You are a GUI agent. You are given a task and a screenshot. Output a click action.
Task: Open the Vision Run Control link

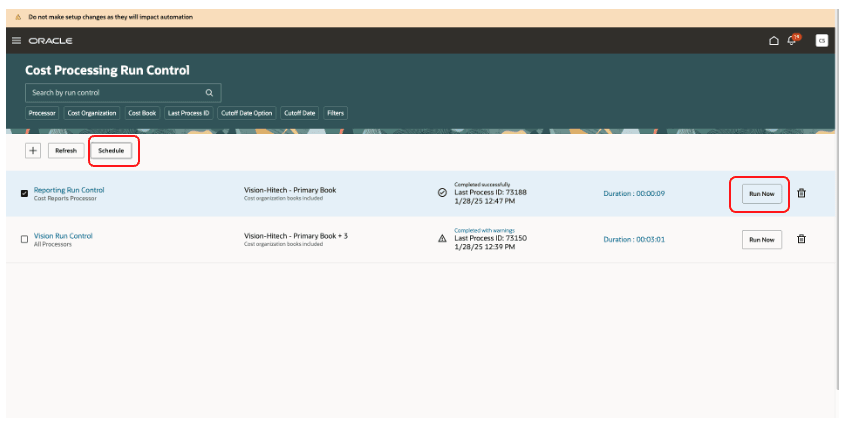coord(63,236)
